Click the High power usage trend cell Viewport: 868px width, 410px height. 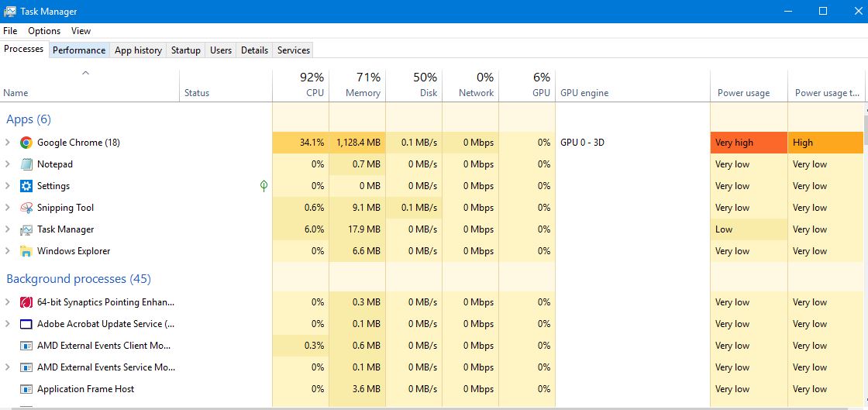tap(826, 143)
